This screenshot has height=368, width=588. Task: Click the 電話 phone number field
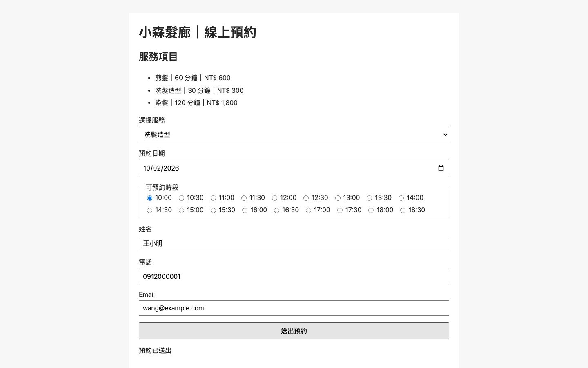tap(294, 276)
